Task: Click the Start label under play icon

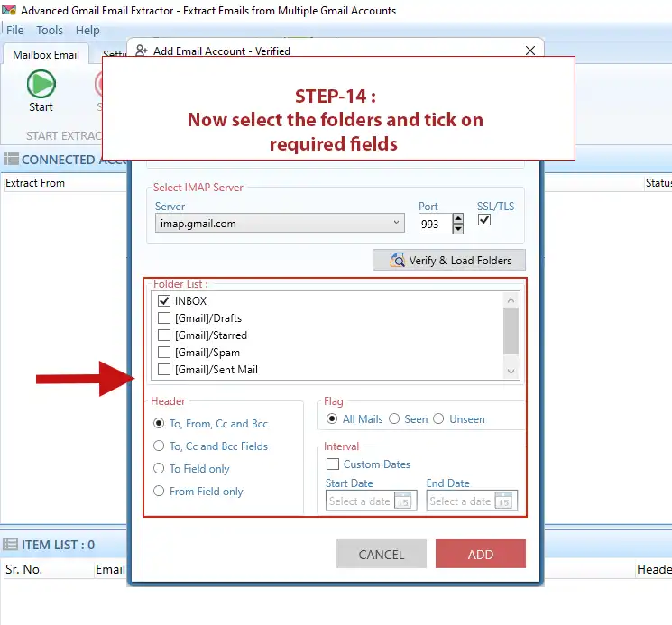Action: pyautogui.click(x=41, y=106)
